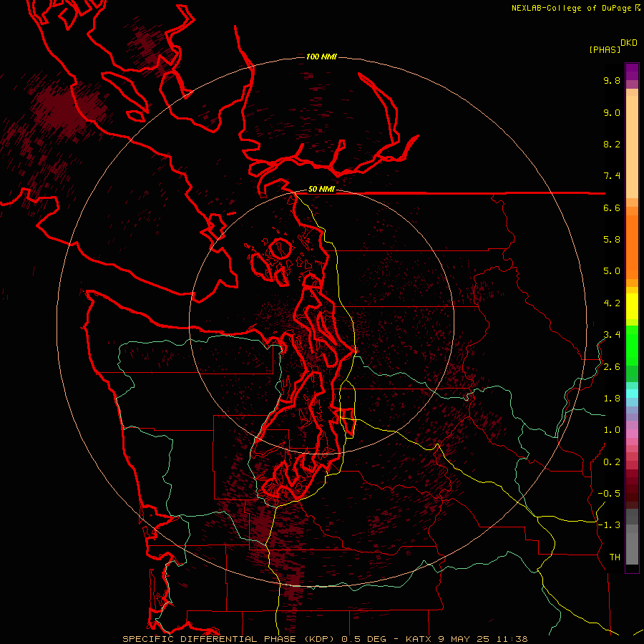The width and height of the screenshot is (644, 644).
Task: Click the 8.2 legend value
Action: point(612,145)
